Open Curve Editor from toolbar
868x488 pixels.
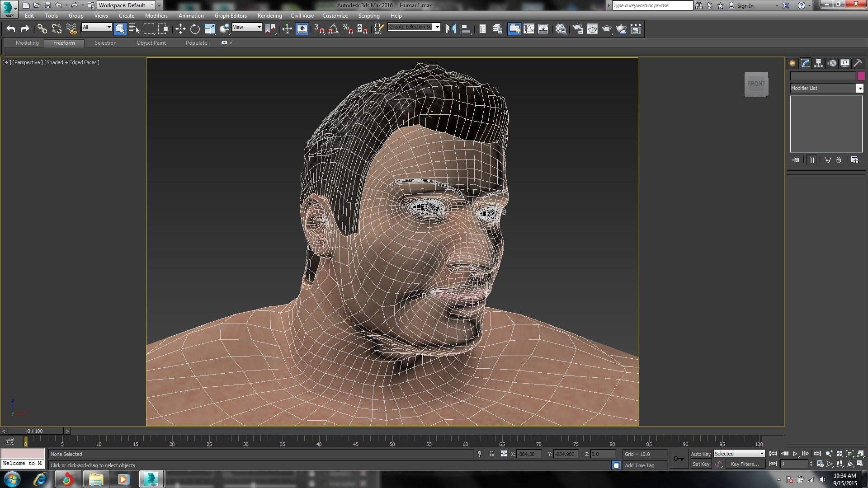528,29
